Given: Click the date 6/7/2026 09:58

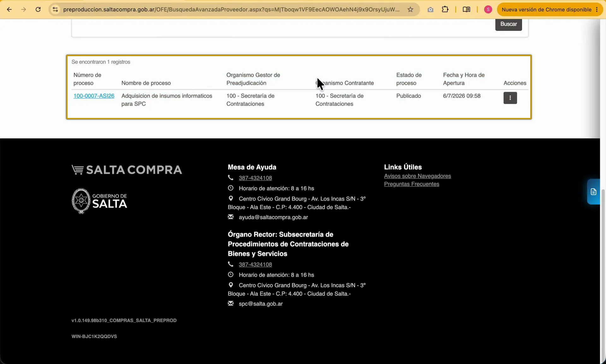Looking at the screenshot, I should (x=462, y=96).
